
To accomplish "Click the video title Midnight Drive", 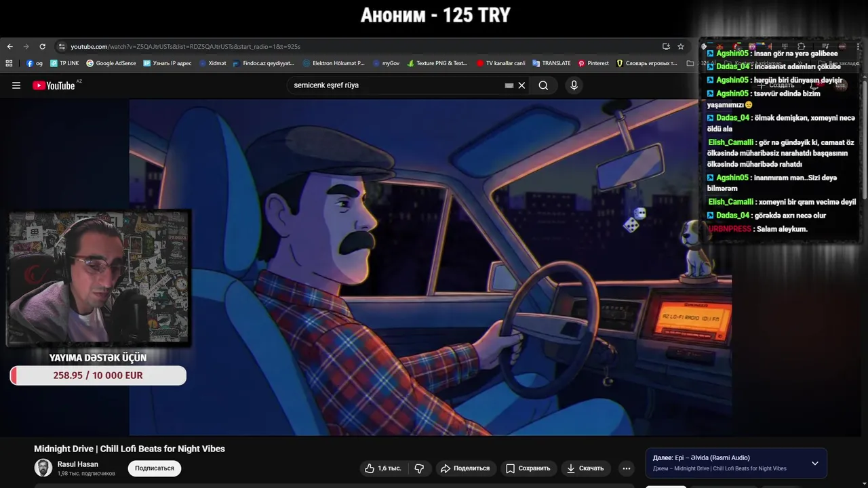I will click(x=130, y=449).
